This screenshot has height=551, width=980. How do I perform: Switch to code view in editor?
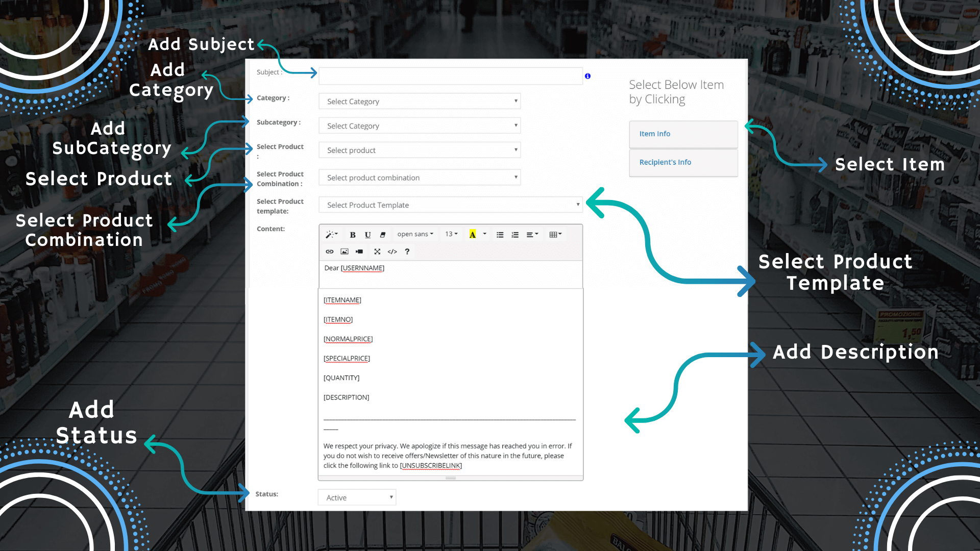tap(392, 252)
